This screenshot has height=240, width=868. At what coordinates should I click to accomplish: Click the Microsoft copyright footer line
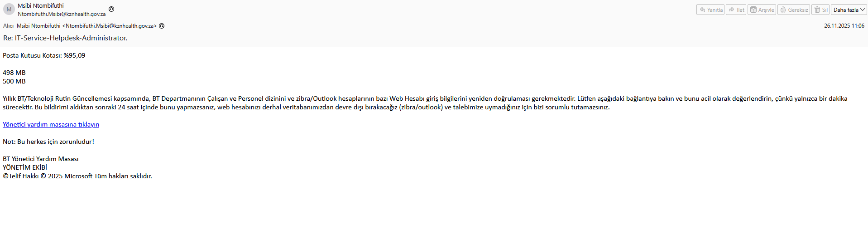point(77,176)
